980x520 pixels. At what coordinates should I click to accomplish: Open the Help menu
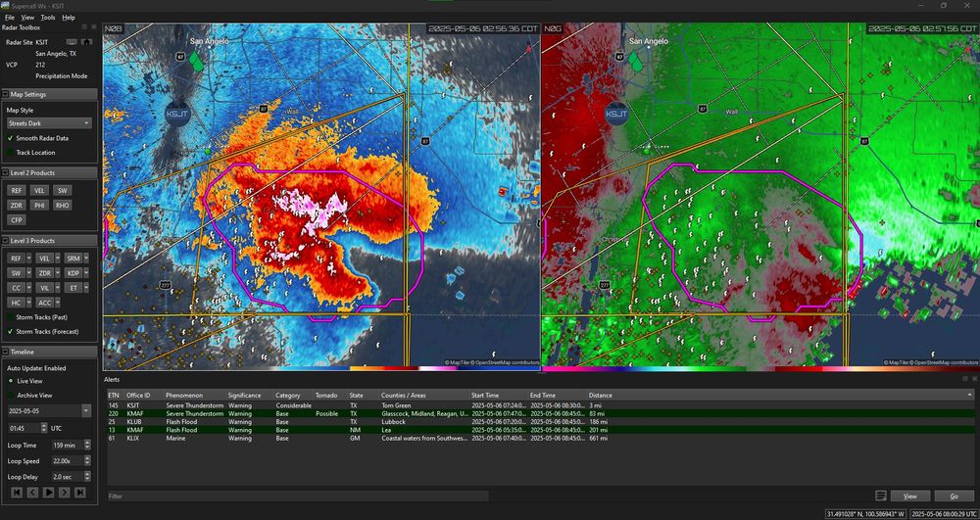click(69, 18)
